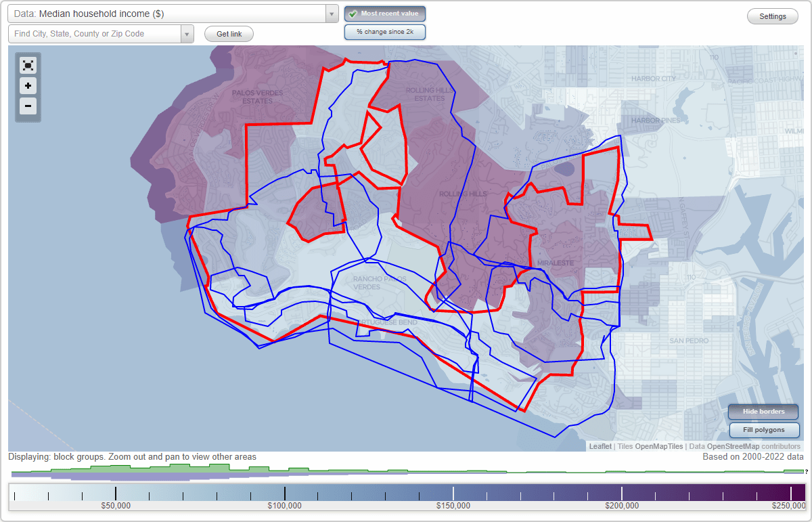
Task: Switch to % change since 2k view
Action: [384, 31]
